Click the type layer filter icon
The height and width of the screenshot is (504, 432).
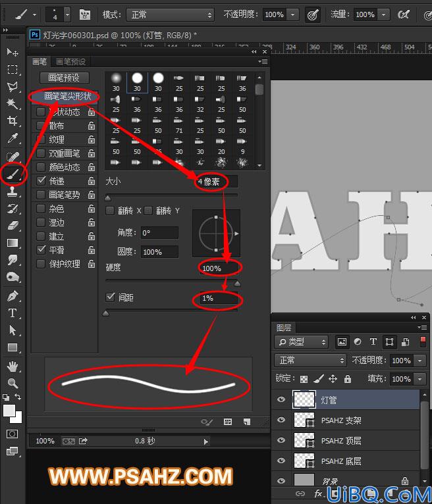coord(373,342)
